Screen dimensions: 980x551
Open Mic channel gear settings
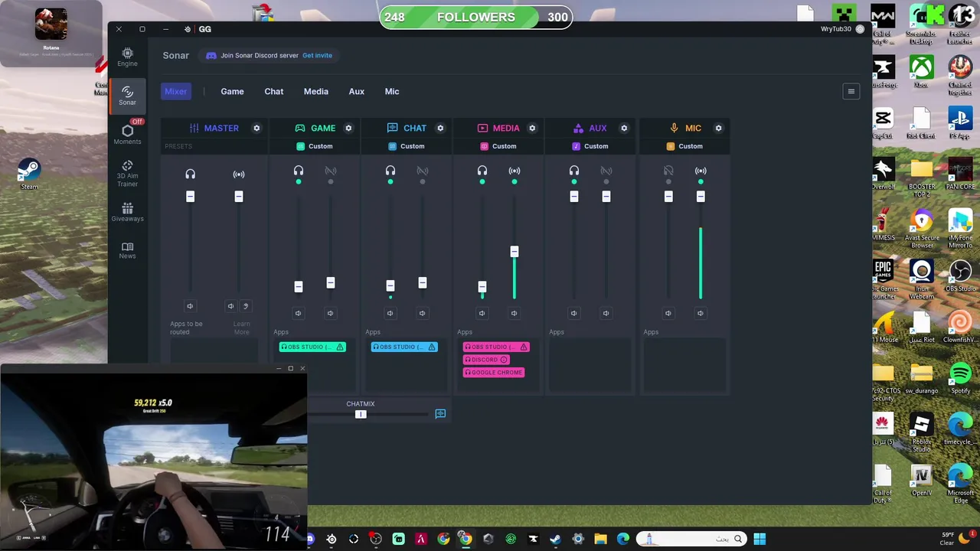[718, 128]
